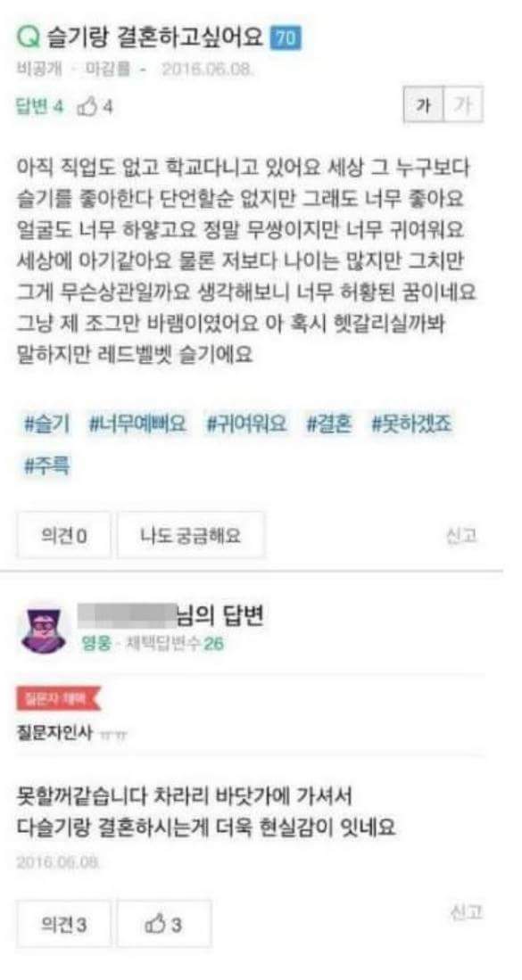The height and width of the screenshot is (980, 522).
Task: Open the #결혼 hashtag
Action: [x=329, y=424]
